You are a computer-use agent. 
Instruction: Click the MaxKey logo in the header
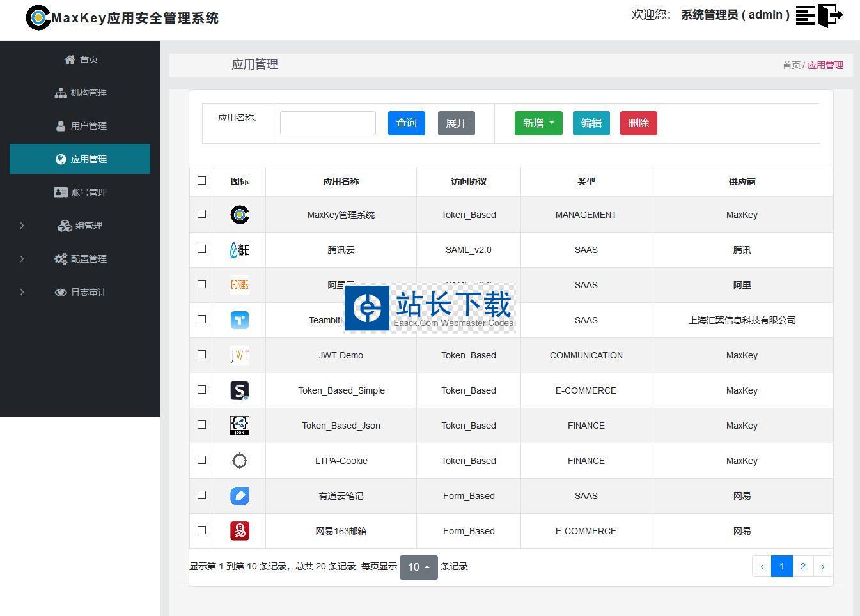(38, 18)
